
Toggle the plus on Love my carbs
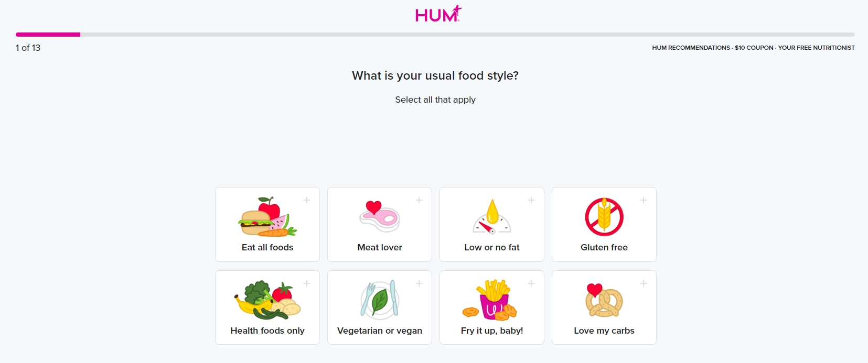[644, 283]
